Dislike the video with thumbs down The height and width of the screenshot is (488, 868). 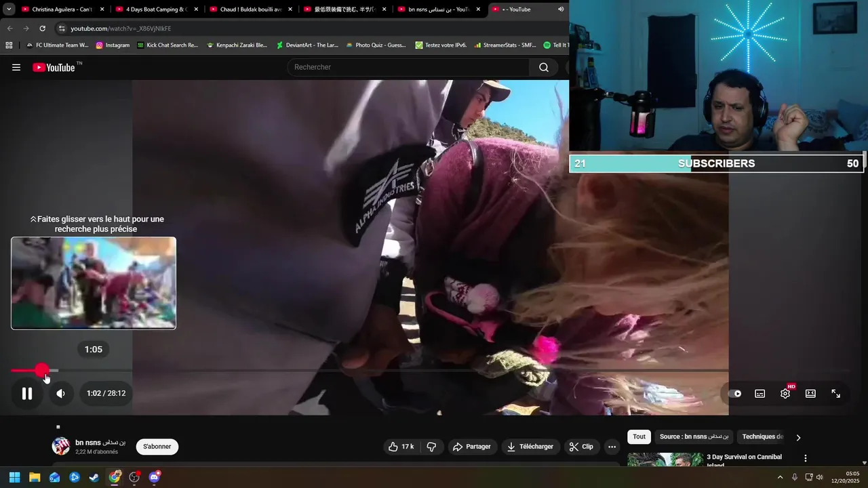click(x=431, y=447)
